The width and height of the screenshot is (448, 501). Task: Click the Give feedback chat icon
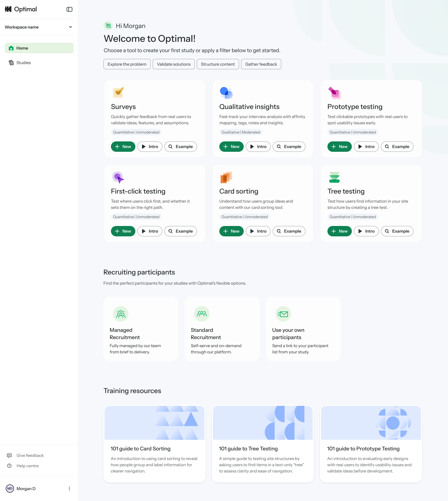(x=9, y=455)
